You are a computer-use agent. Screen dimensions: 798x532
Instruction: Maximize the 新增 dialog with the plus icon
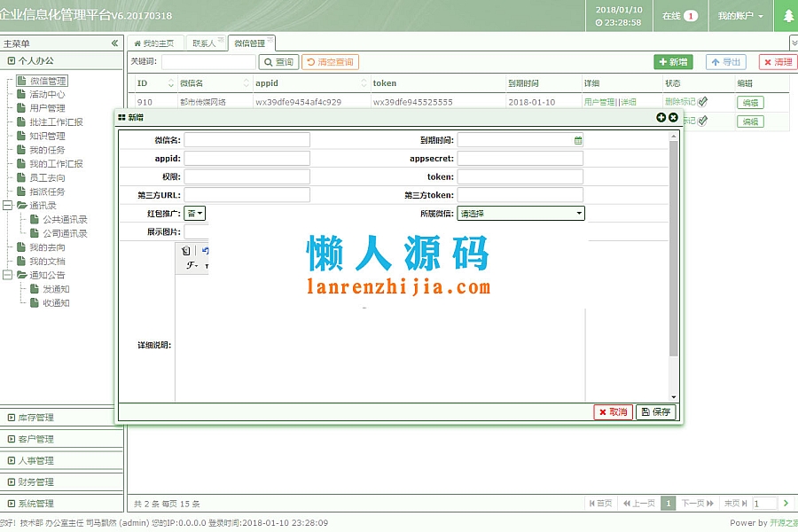(661, 117)
